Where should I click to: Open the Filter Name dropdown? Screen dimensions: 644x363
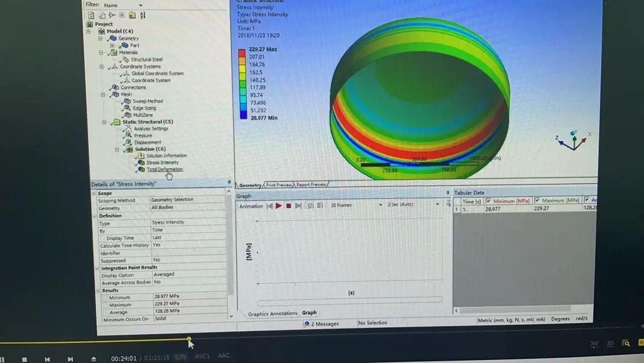coord(141,5)
